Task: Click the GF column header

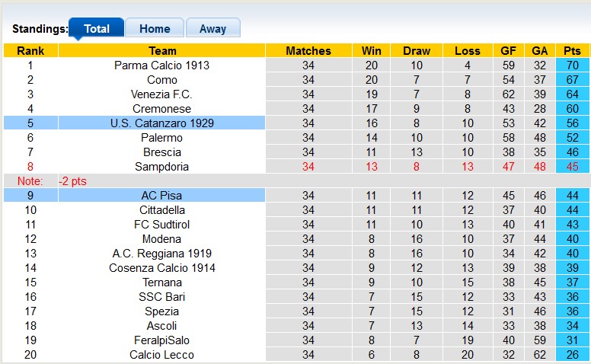Action: coord(508,51)
